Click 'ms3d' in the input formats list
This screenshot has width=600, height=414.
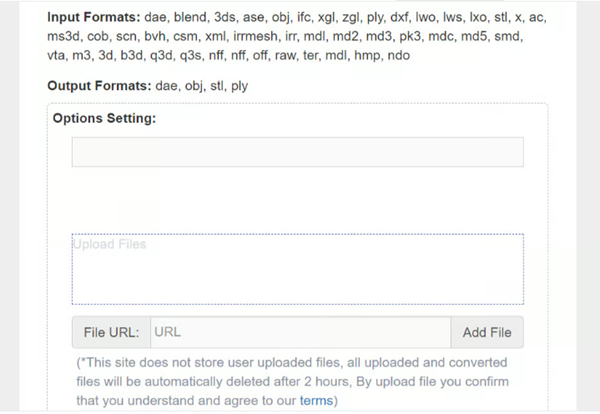[x=65, y=36]
